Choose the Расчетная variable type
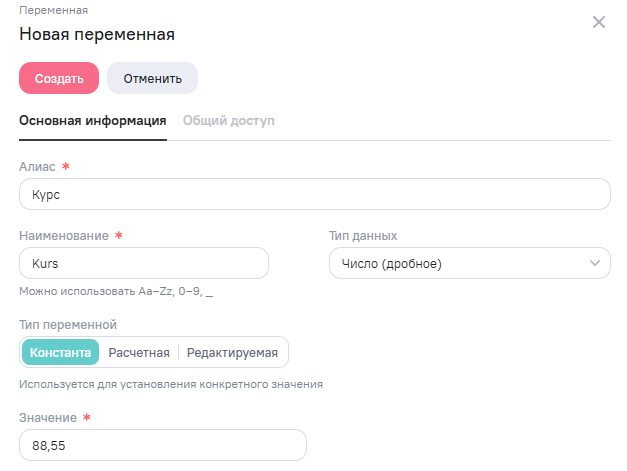The width and height of the screenshot is (627, 471). 139,352
